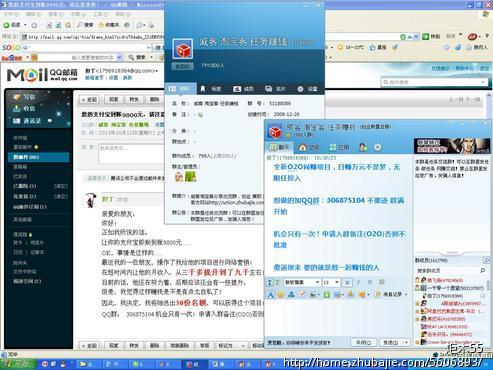Click the IE home icon

(x=68, y=25)
